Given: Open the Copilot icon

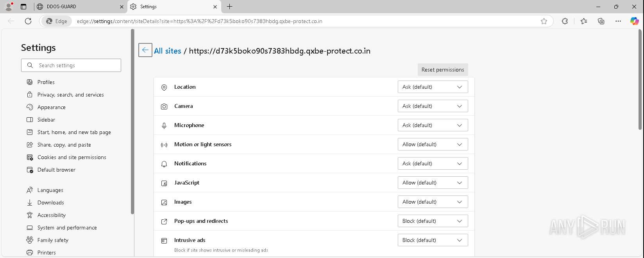Looking at the screenshot, I should coord(634,21).
